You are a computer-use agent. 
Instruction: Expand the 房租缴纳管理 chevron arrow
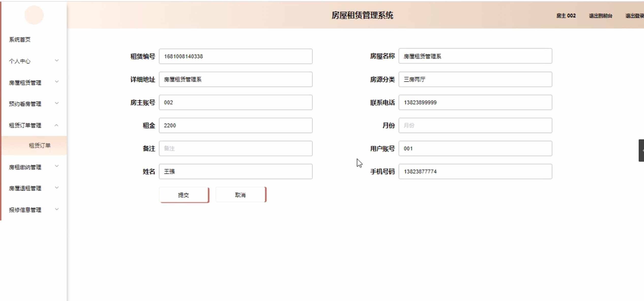[57, 166]
